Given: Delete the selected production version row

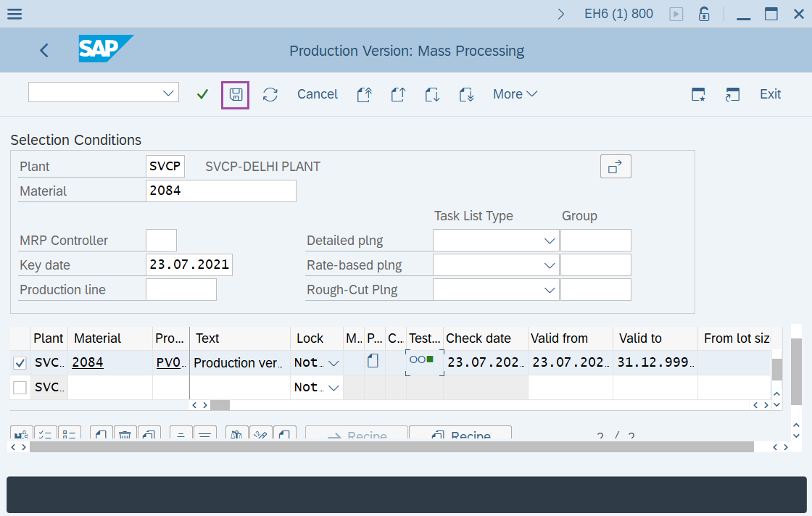Looking at the screenshot, I should point(125,433).
